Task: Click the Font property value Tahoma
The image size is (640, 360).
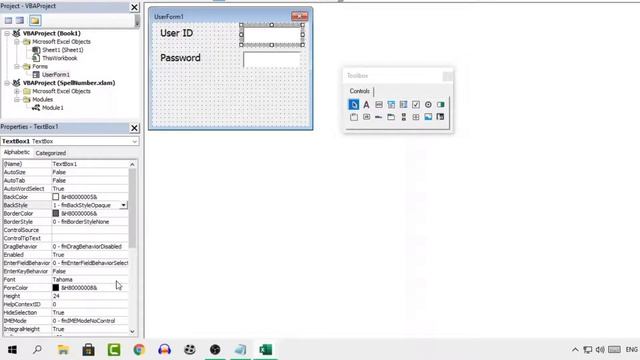Action: [90, 279]
